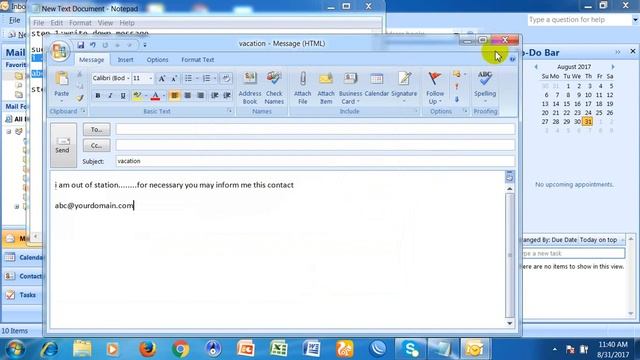The image size is (640, 360).
Task: Save the message via quick access toolbar
Action: point(81,45)
